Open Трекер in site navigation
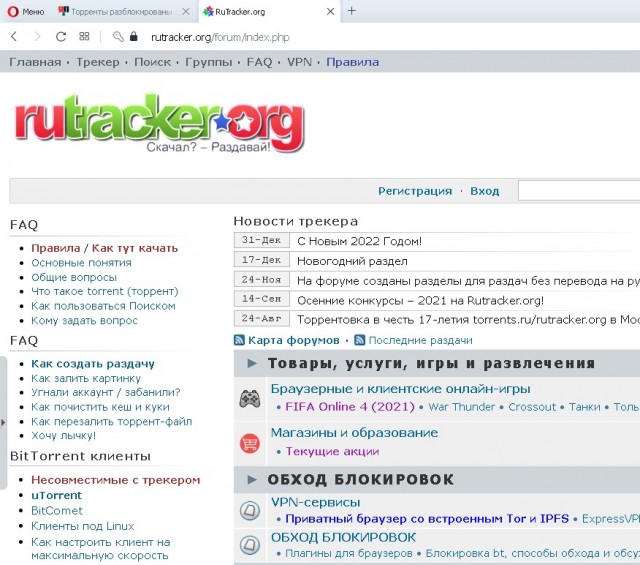 pyautogui.click(x=98, y=62)
